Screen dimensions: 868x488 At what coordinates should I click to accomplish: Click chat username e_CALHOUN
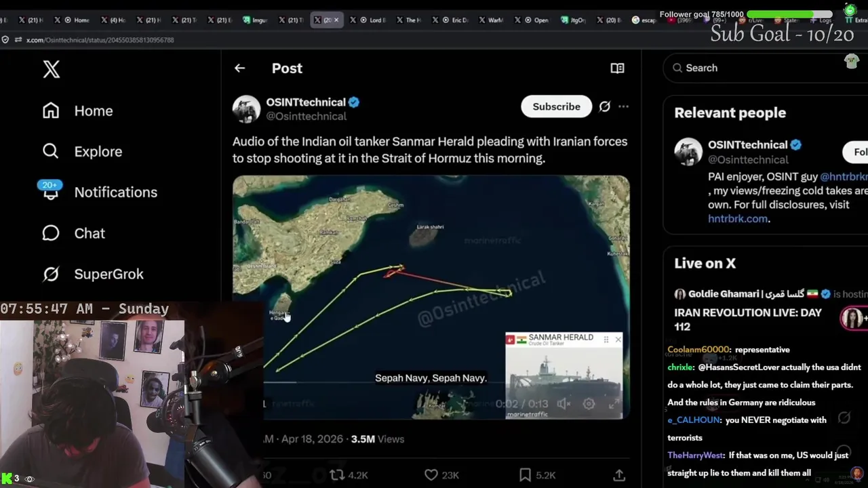[694, 420]
